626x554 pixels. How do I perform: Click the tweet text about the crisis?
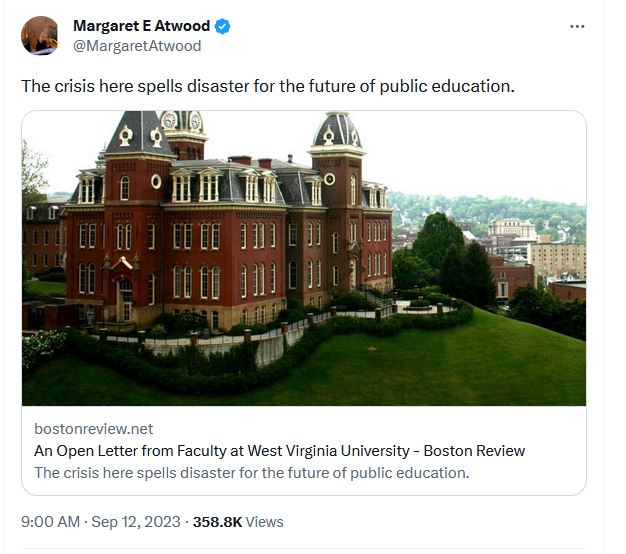(268, 86)
